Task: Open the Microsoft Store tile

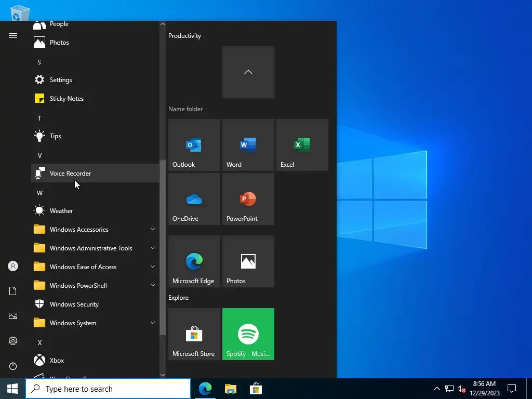Action: point(194,334)
